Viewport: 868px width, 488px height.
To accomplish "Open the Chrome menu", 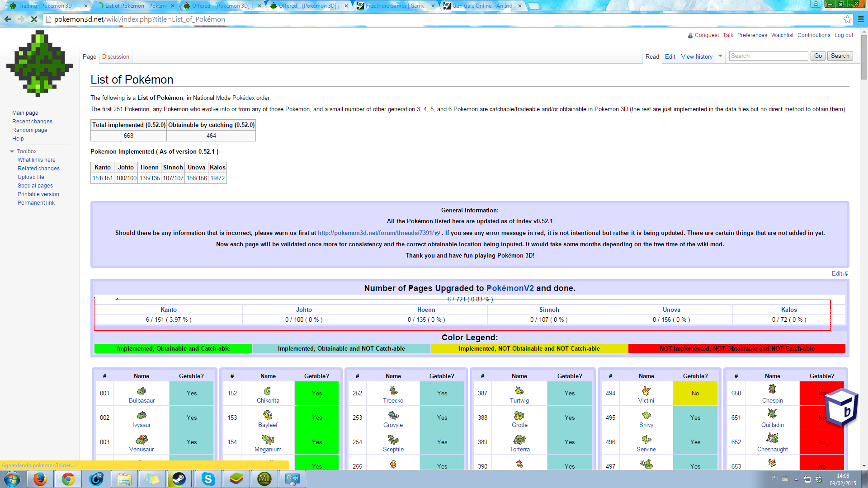I will point(861,19).
